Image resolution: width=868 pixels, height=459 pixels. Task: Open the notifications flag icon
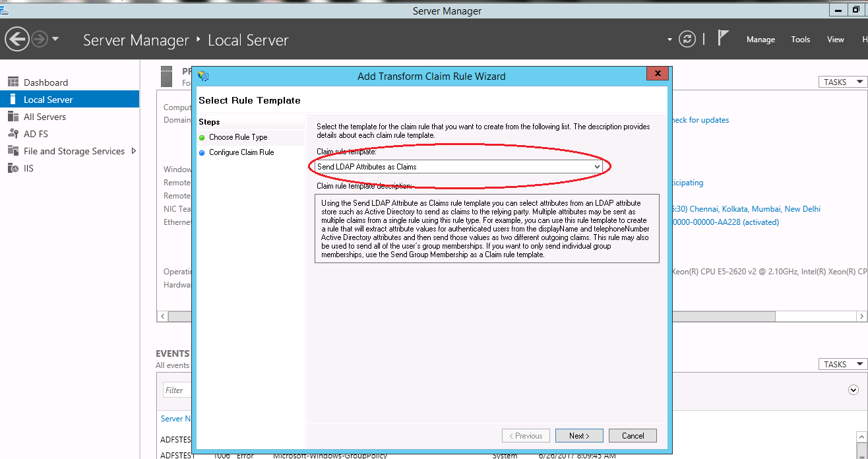pos(723,38)
